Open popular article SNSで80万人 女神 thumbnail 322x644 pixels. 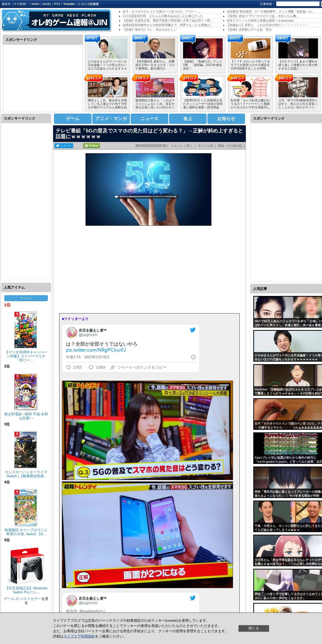coord(288,312)
